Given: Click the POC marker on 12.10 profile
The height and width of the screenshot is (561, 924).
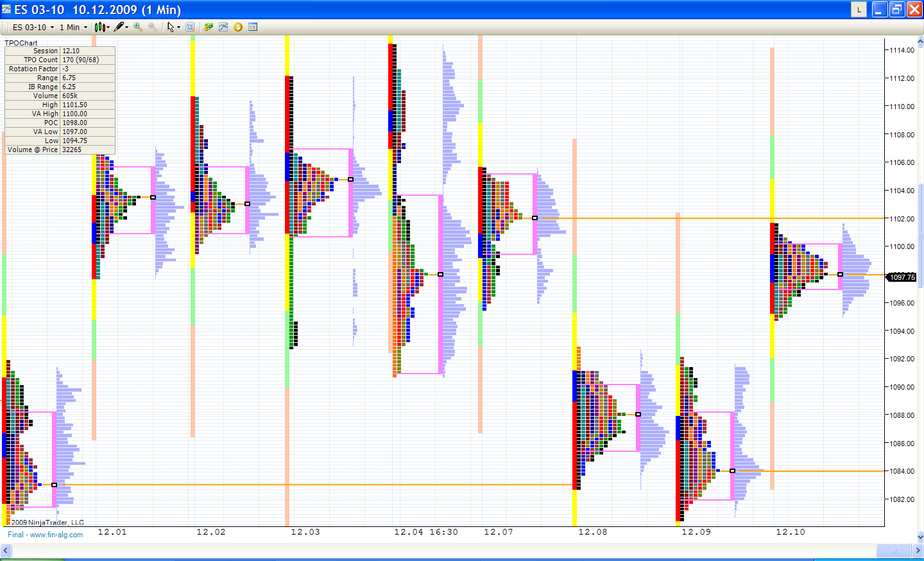Looking at the screenshot, I should [840, 275].
